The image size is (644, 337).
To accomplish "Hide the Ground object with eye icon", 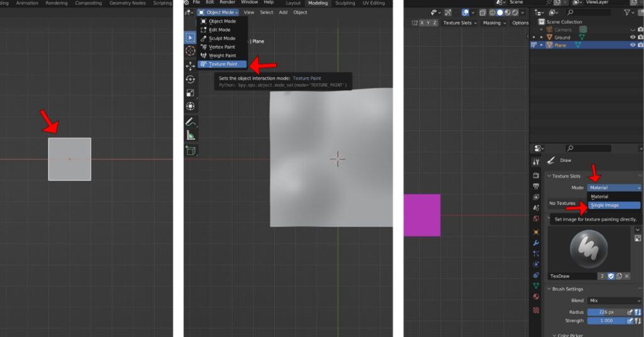I will [633, 37].
